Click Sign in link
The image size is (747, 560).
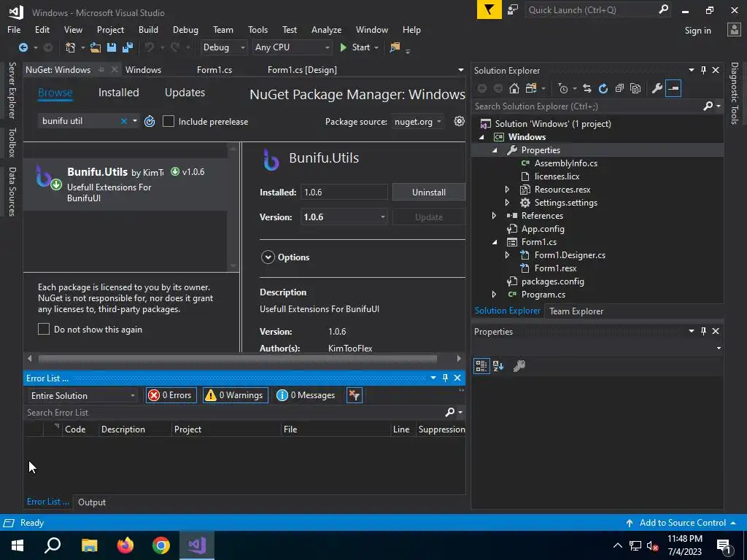697,31
